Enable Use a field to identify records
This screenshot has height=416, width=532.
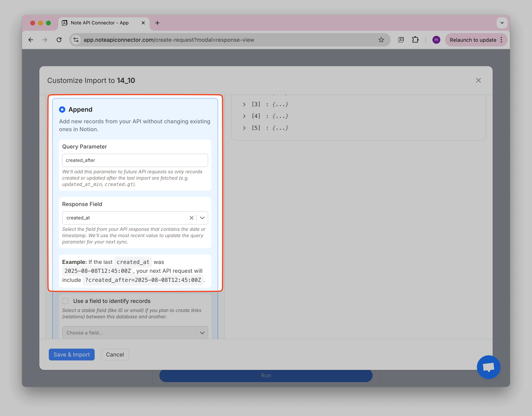click(65, 301)
